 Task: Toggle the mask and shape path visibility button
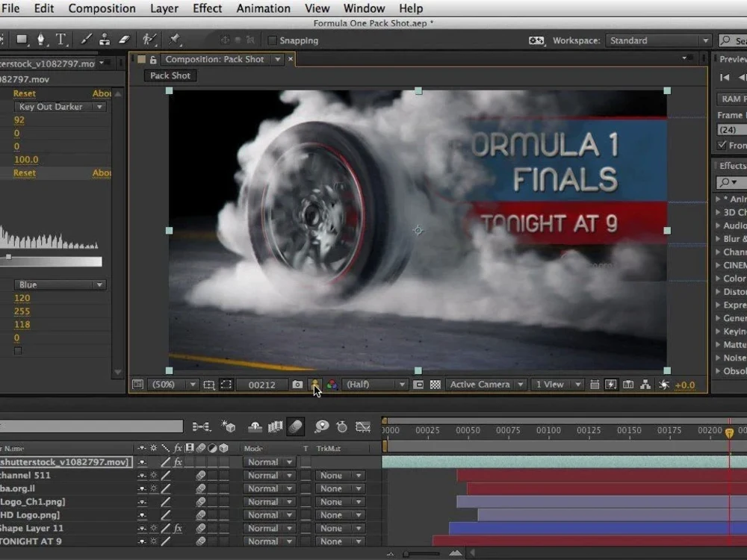click(x=226, y=385)
